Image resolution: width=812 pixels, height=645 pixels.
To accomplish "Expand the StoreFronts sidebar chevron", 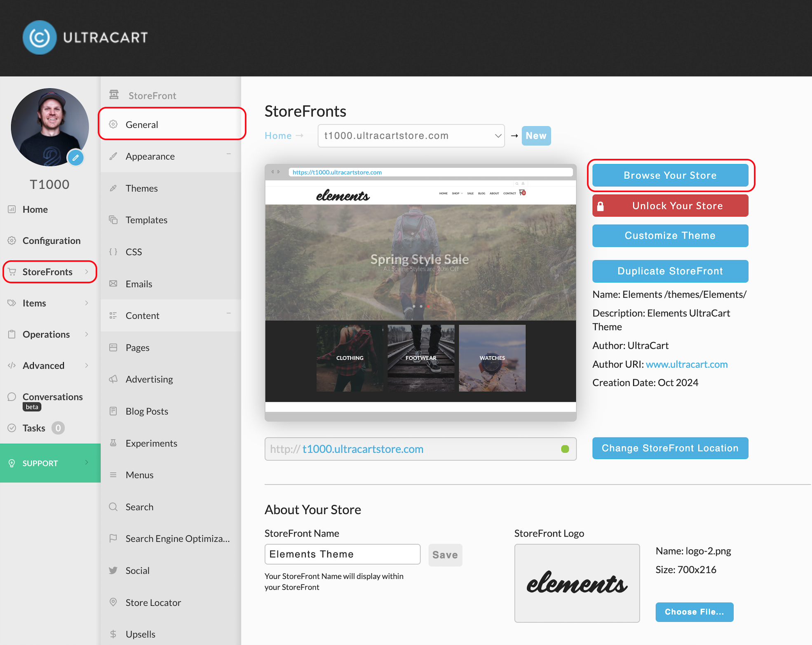I will tap(87, 271).
